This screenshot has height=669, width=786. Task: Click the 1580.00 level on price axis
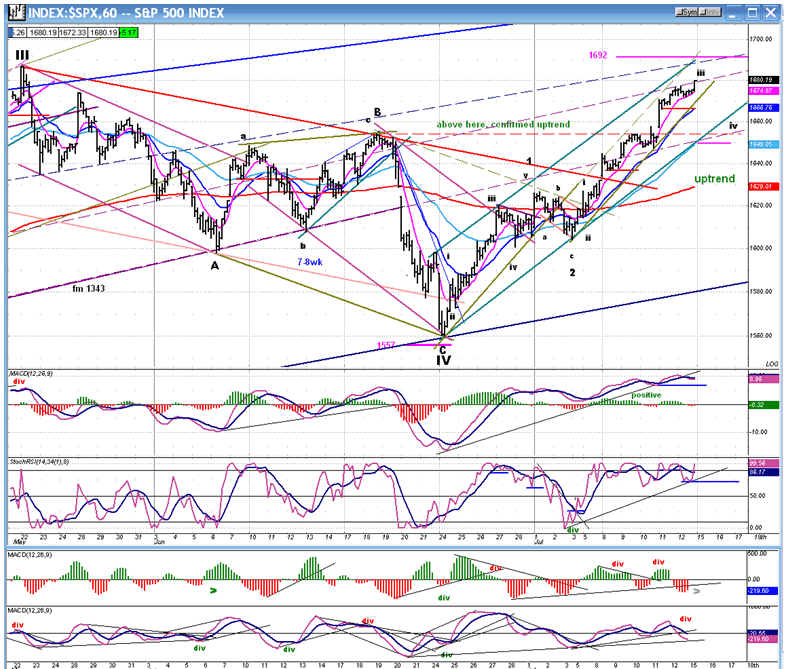pyautogui.click(x=761, y=292)
